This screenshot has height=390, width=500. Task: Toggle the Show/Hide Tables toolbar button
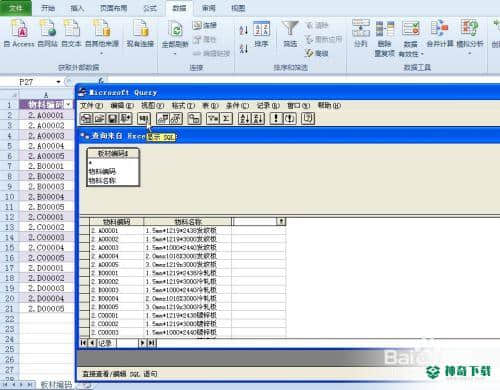click(x=163, y=118)
